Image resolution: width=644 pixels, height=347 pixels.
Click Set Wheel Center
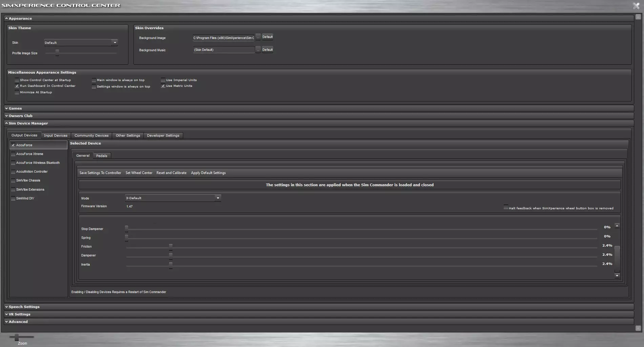click(x=139, y=173)
